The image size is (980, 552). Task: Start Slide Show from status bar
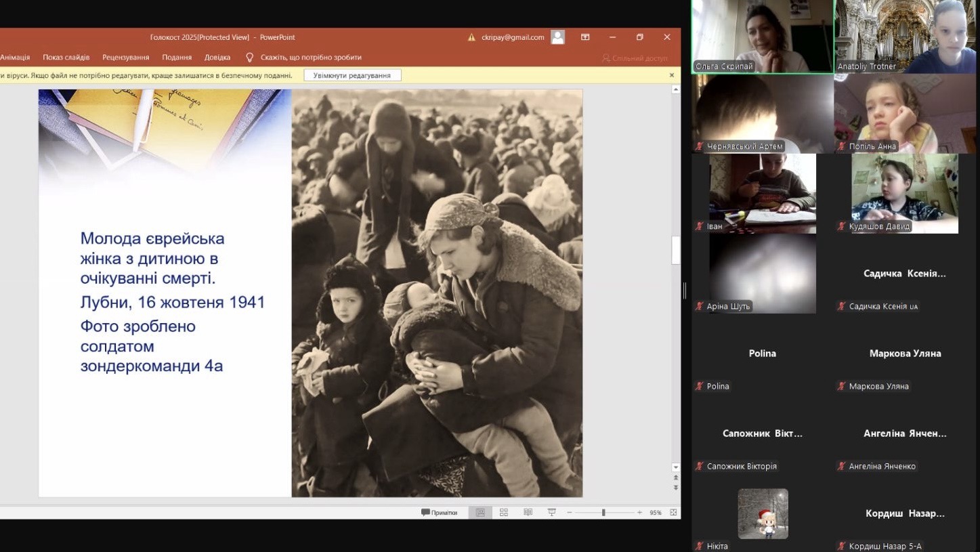point(552,513)
